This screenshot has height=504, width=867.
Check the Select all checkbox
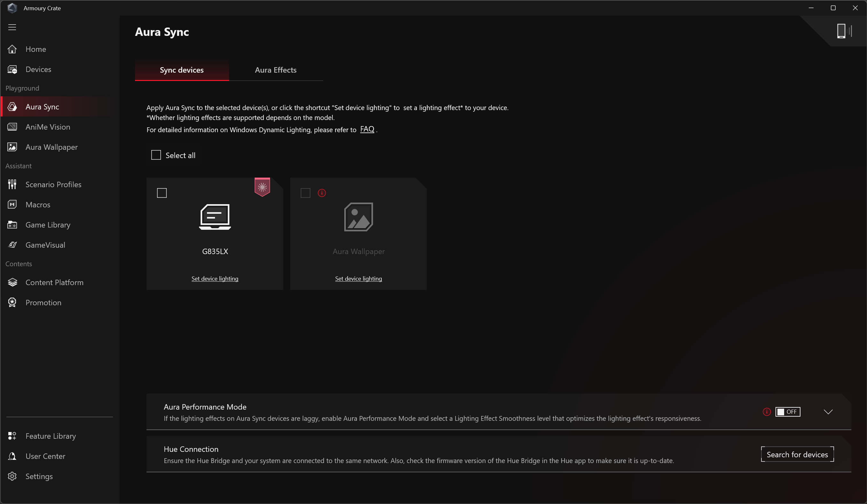(156, 155)
